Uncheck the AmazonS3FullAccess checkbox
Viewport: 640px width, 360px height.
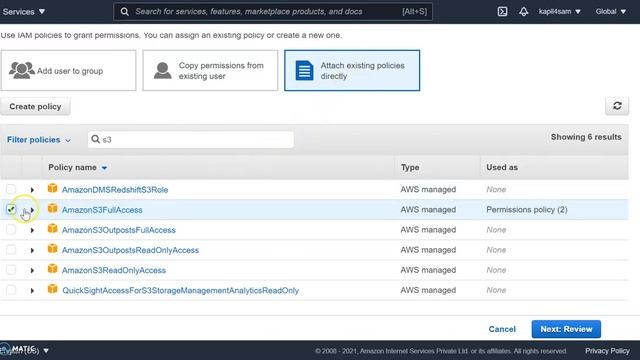pyautogui.click(x=11, y=209)
